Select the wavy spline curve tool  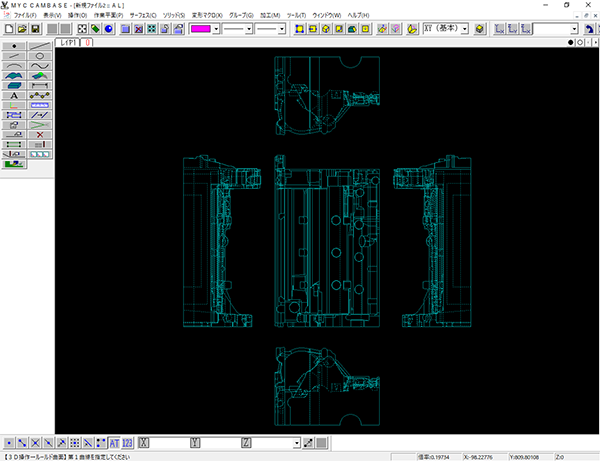pos(40,66)
